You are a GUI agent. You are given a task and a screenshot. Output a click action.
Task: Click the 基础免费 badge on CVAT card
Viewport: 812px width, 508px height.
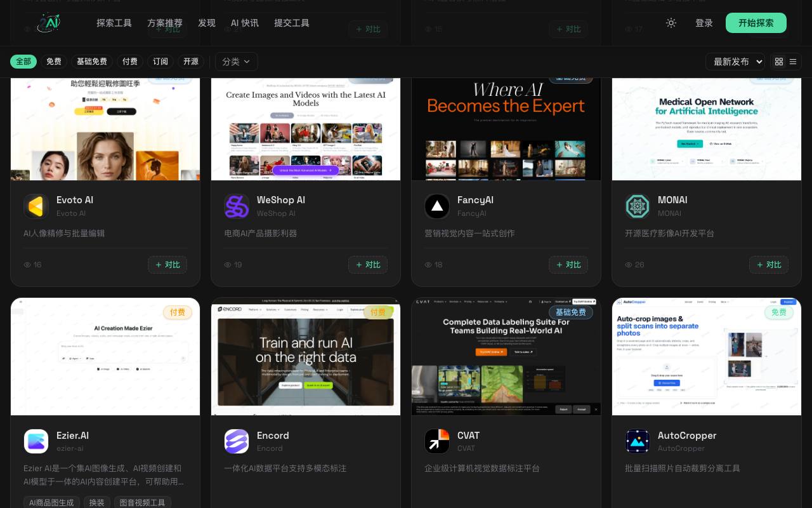(571, 312)
